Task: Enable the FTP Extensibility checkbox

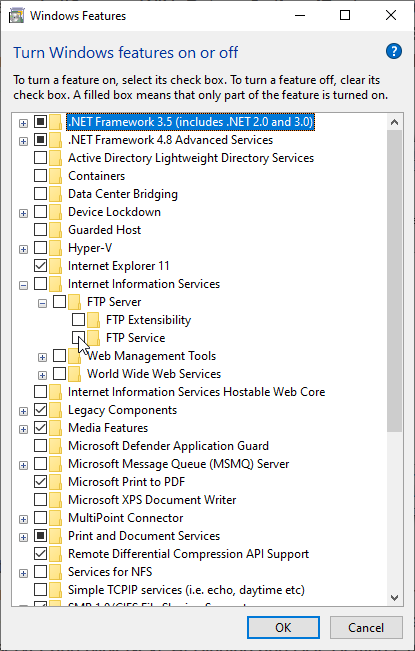Action: (78, 320)
